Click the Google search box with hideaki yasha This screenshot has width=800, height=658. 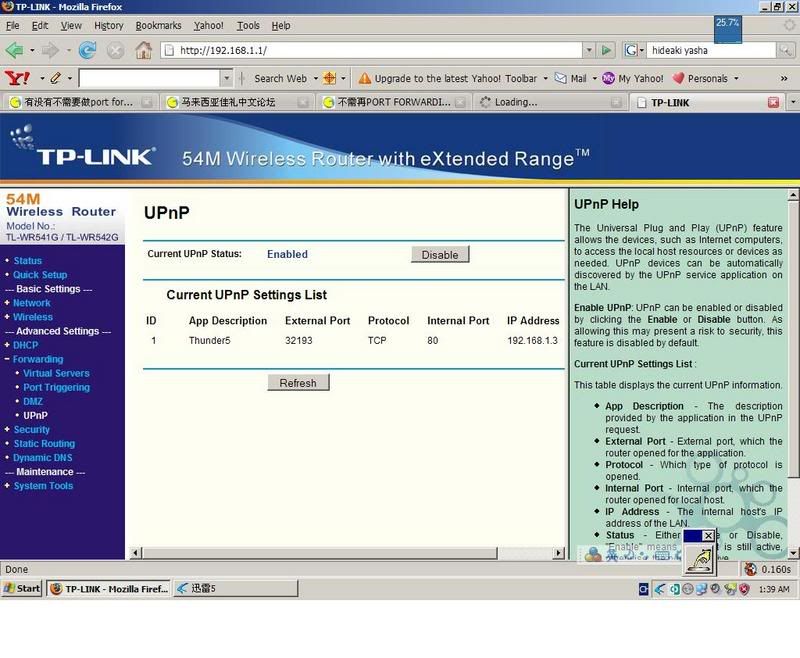[x=712, y=50]
